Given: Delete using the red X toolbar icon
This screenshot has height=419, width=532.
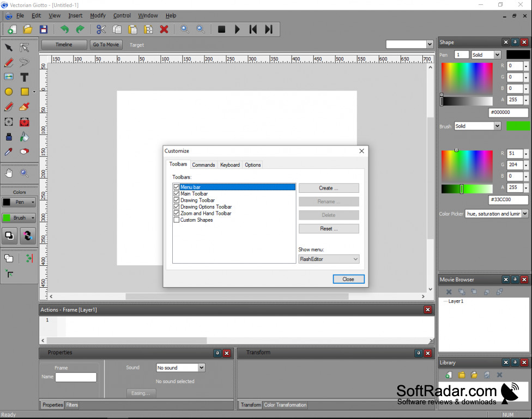Looking at the screenshot, I should click(x=164, y=29).
